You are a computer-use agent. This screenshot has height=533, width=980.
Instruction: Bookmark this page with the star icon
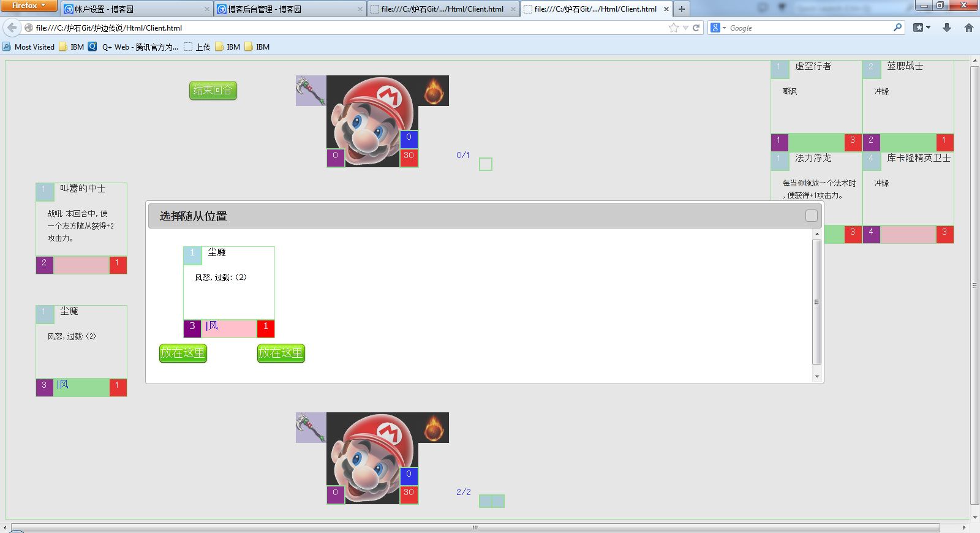pyautogui.click(x=674, y=28)
